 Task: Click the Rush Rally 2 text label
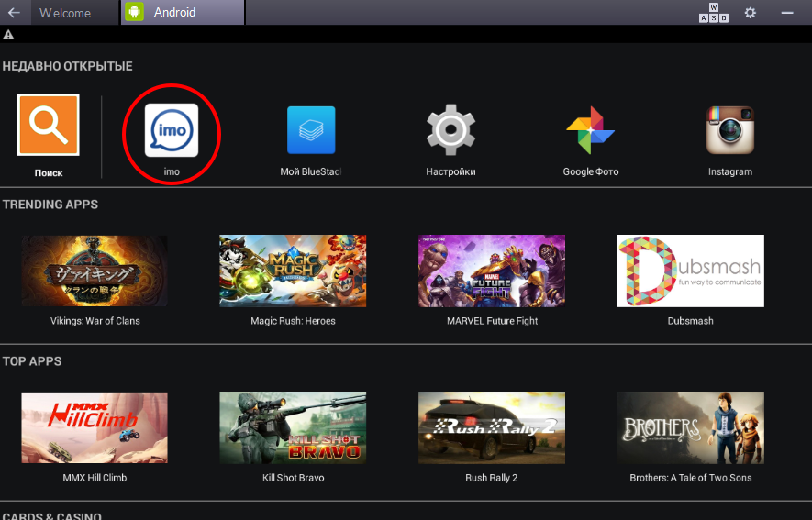[491, 478]
